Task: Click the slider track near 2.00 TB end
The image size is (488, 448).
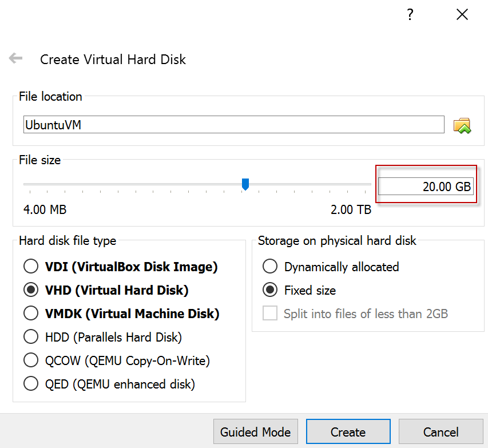Action: 365,184
